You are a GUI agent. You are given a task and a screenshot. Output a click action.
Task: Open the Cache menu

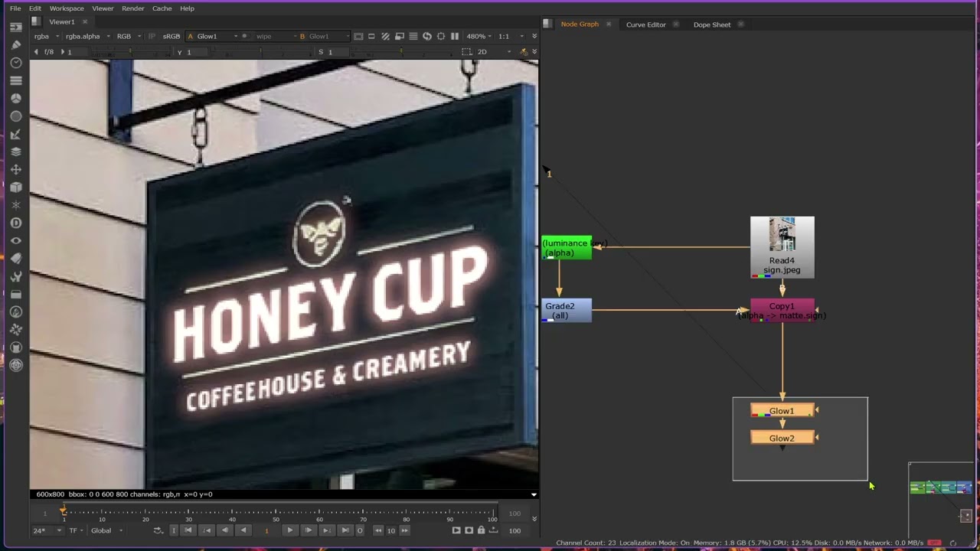click(x=162, y=8)
